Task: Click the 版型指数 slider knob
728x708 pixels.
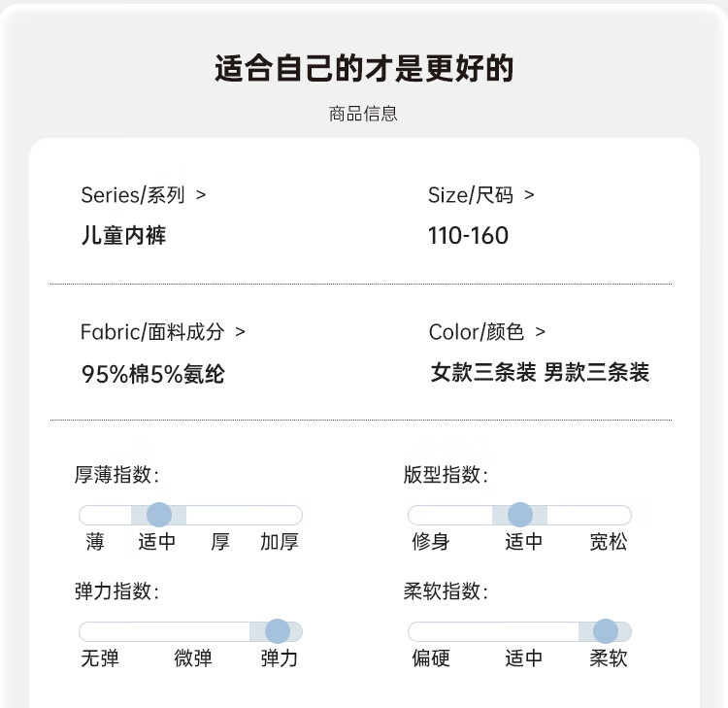Action: (x=520, y=515)
